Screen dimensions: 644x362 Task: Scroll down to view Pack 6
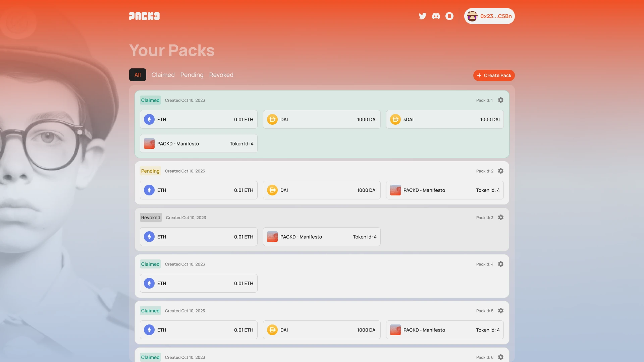click(x=322, y=357)
